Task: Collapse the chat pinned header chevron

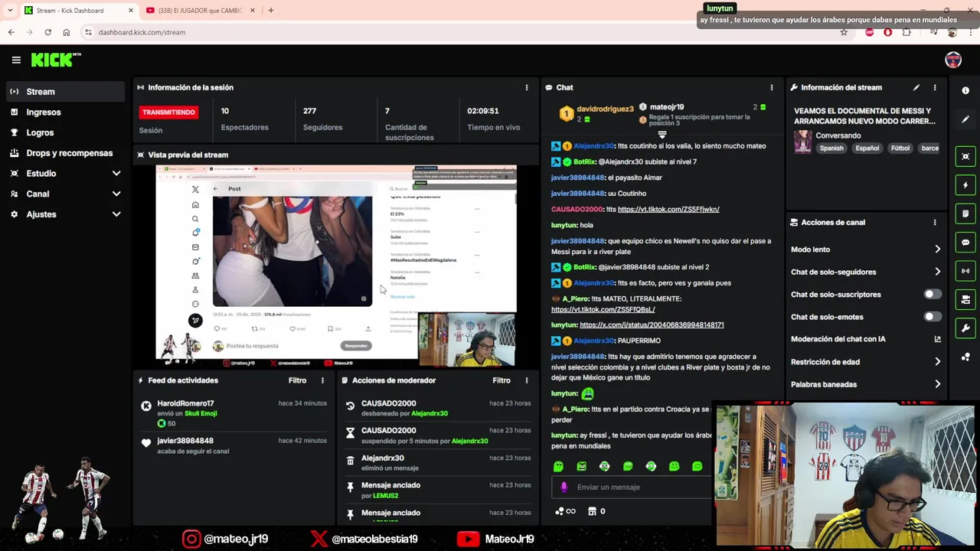Action: click(662, 135)
